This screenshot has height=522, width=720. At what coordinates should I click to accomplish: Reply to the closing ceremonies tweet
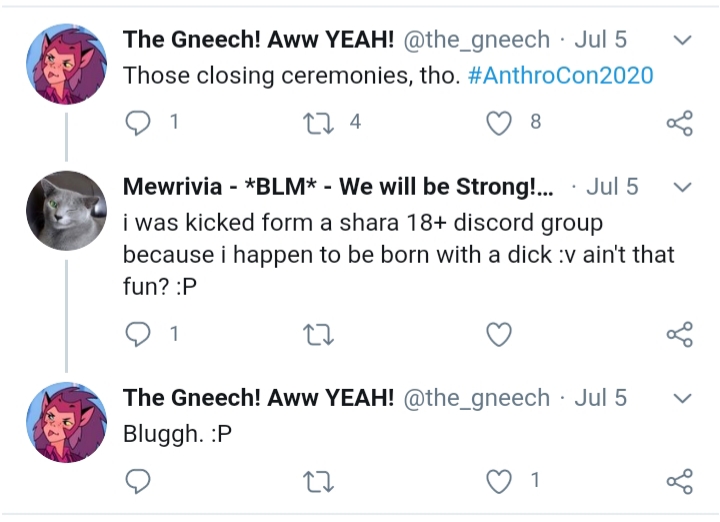pyautogui.click(x=138, y=123)
